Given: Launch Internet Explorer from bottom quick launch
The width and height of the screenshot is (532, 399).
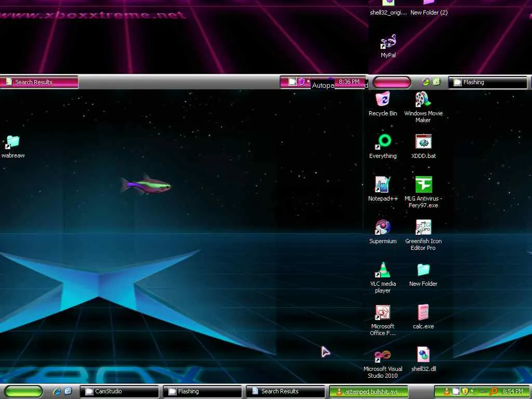Looking at the screenshot, I should click(57, 391).
